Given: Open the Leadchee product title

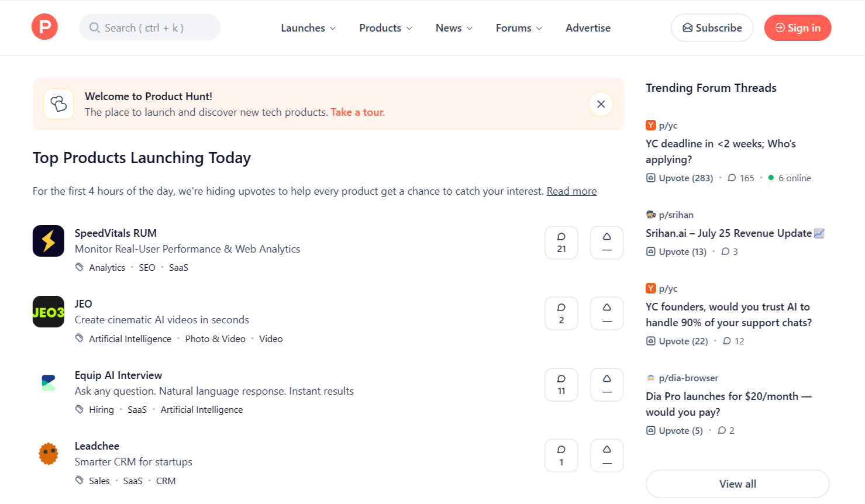Looking at the screenshot, I should tap(97, 446).
